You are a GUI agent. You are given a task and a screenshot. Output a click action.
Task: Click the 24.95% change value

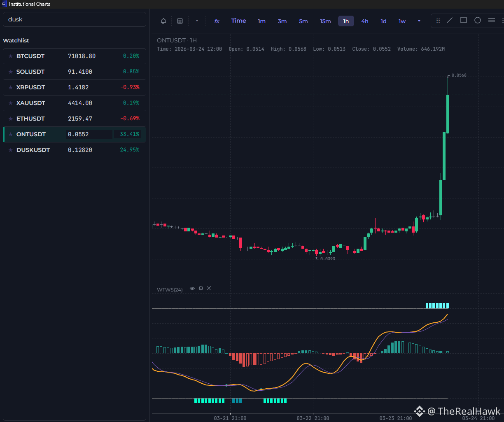[x=129, y=150]
